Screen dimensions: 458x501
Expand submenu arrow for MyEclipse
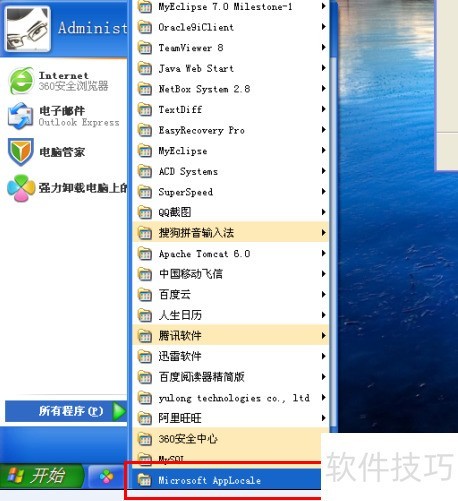[323, 151]
